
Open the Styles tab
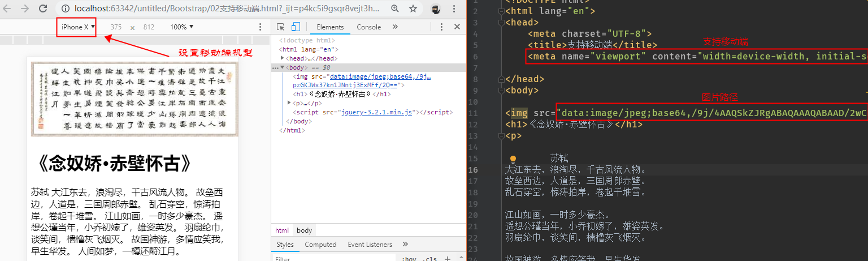tap(285, 245)
